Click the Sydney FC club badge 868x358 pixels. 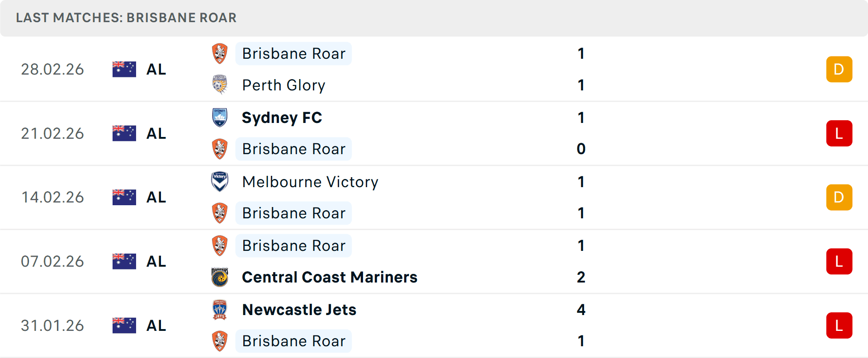tap(220, 118)
